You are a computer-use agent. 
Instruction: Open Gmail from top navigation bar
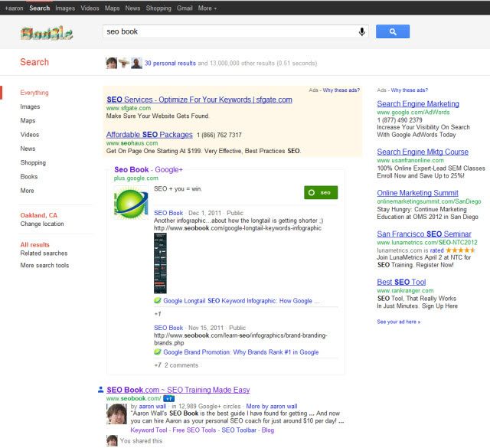point(185,8)
